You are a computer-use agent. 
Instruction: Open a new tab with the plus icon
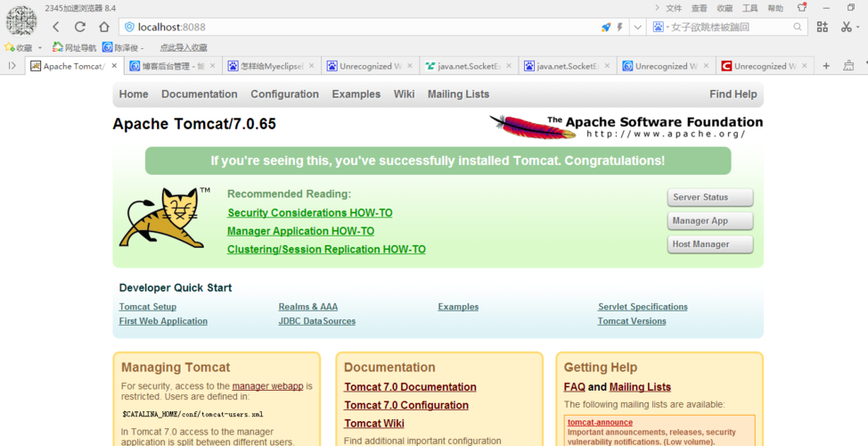coord(826,66)
